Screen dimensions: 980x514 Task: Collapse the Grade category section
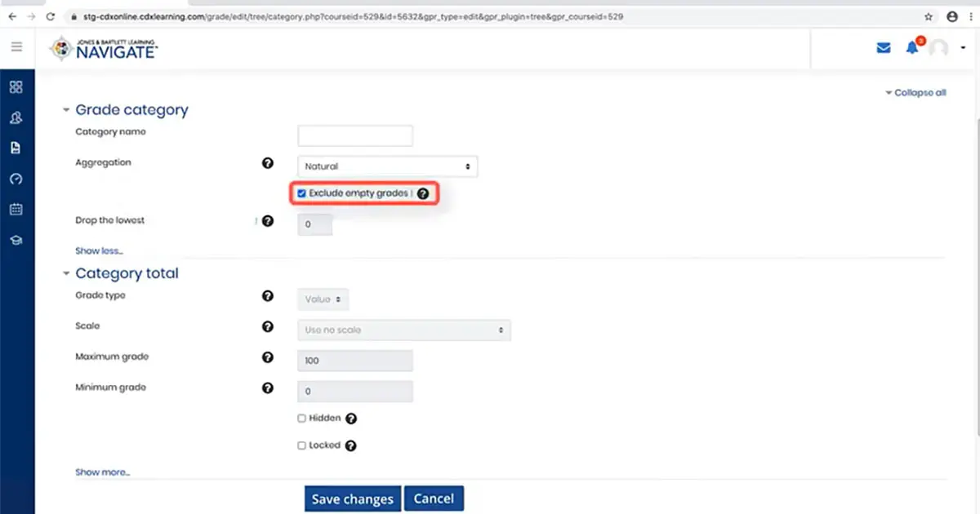coord(131,110)
